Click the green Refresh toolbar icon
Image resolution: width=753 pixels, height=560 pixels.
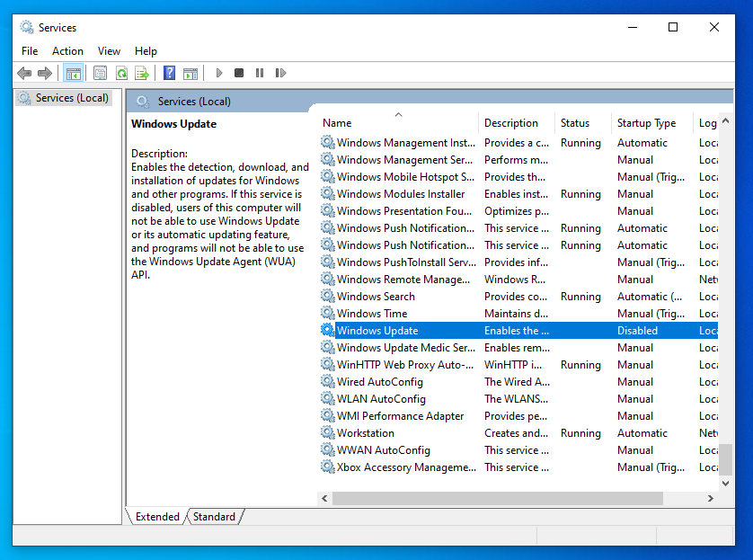coord(120,73)
